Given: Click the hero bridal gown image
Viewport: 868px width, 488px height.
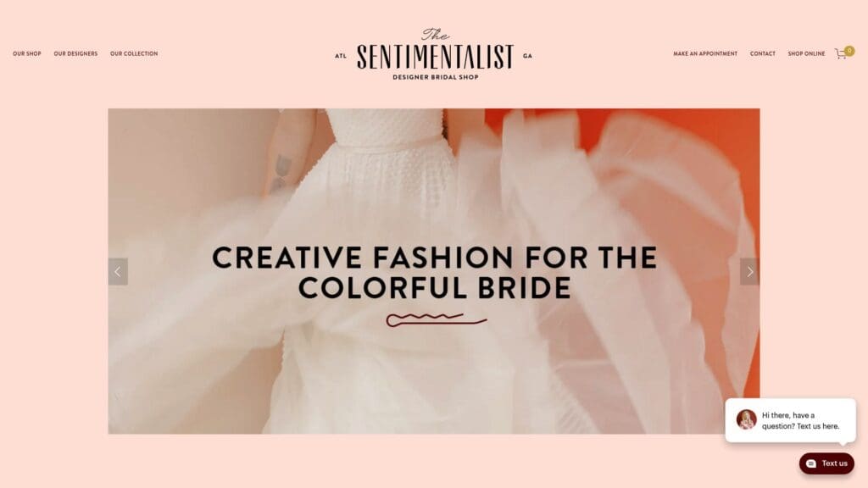Looking at the screenshot, I should click(434, 271).
